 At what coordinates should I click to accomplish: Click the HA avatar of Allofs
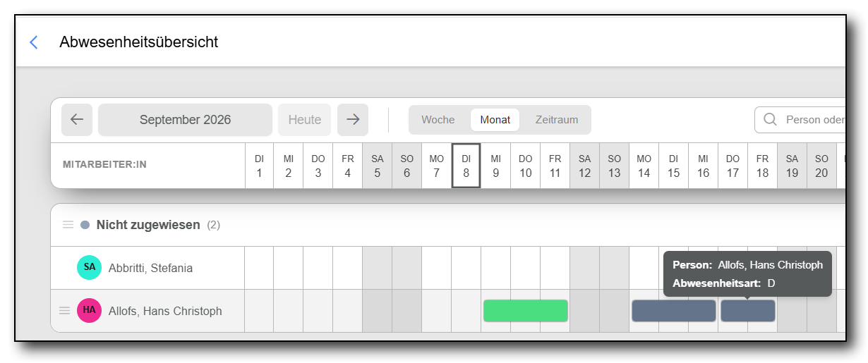pyautogui.click(x=90, y=311)
